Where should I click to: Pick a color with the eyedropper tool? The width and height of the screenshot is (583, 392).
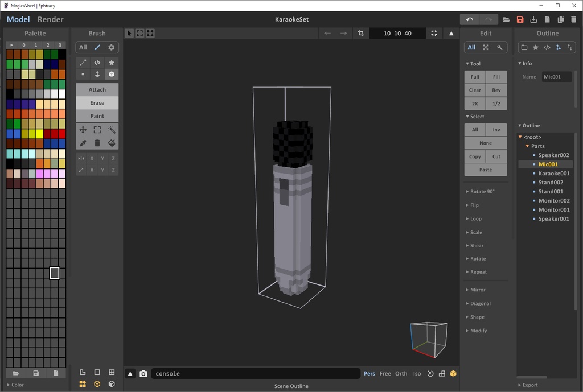coord(83,143)
